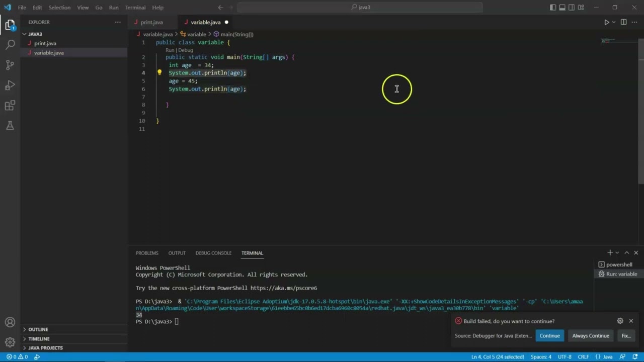644x362 pixels.
Task: Open the Accounts icon in activity bar
Action: 10,322
